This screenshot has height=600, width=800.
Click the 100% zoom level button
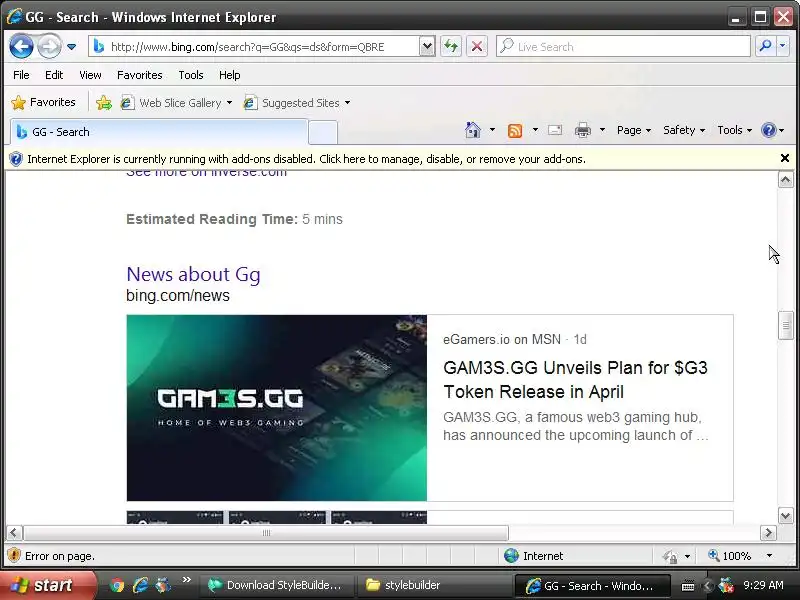click(x=730, y=556)
